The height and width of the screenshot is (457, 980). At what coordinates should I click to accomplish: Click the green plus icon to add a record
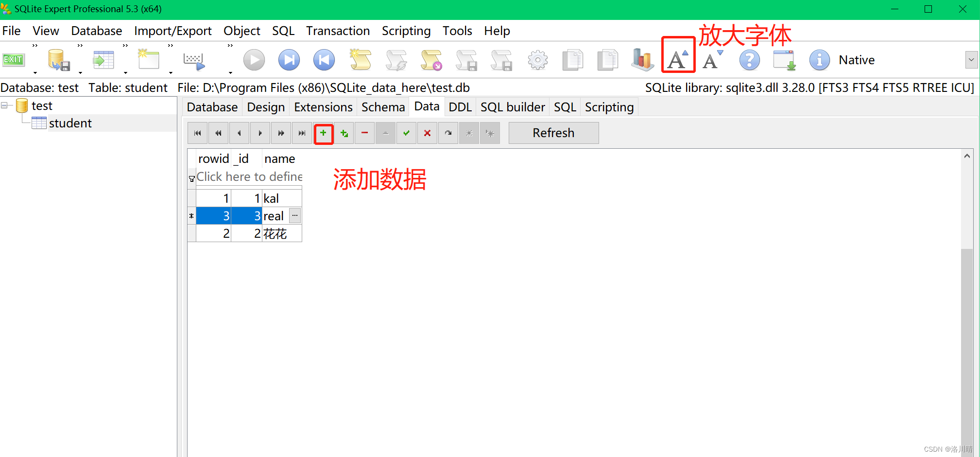click(x=324, y=133)
